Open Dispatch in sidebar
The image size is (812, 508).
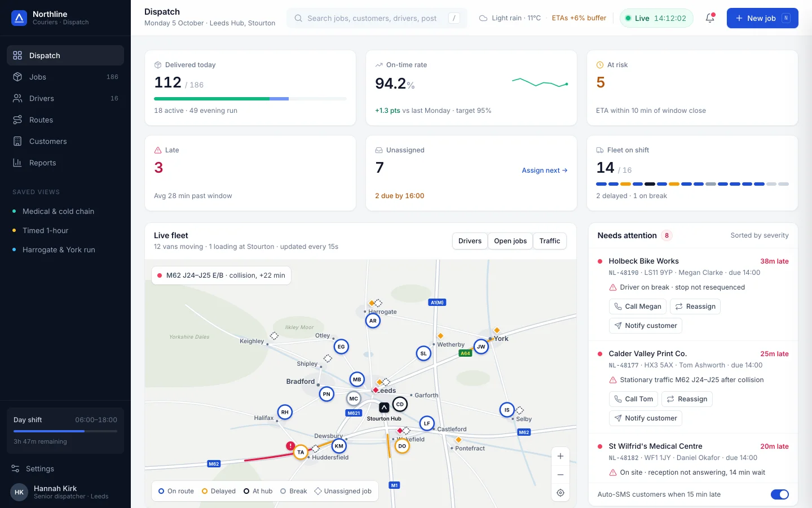pos(65,55)
